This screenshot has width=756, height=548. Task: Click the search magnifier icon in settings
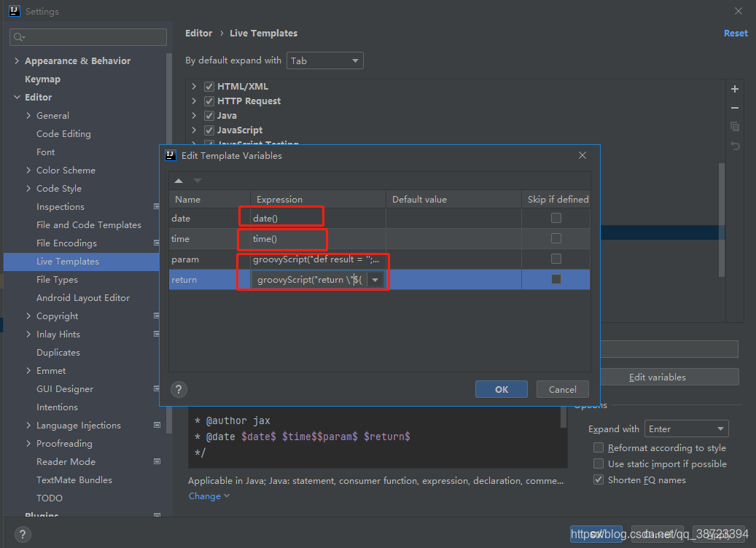19,37
